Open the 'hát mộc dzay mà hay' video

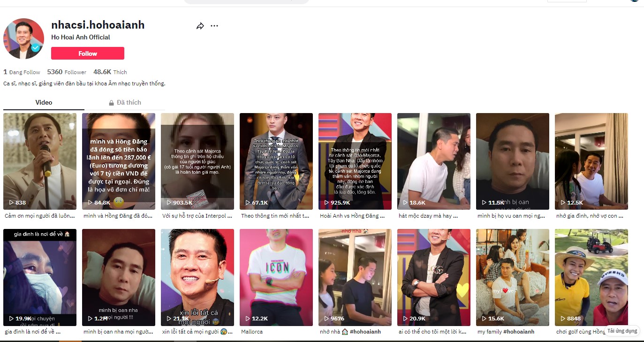click(433, 161)
